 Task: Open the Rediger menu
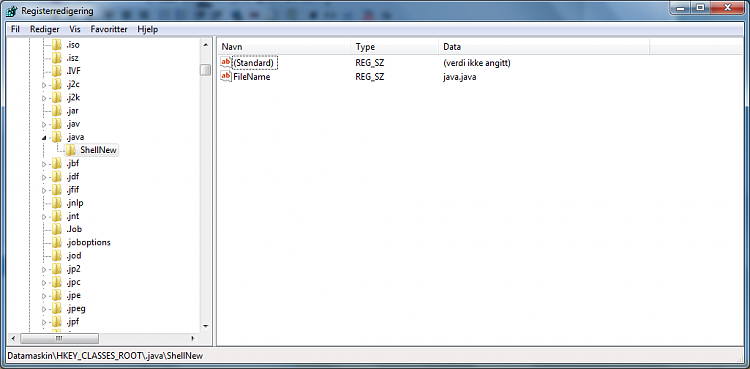(x=44, y=29)
